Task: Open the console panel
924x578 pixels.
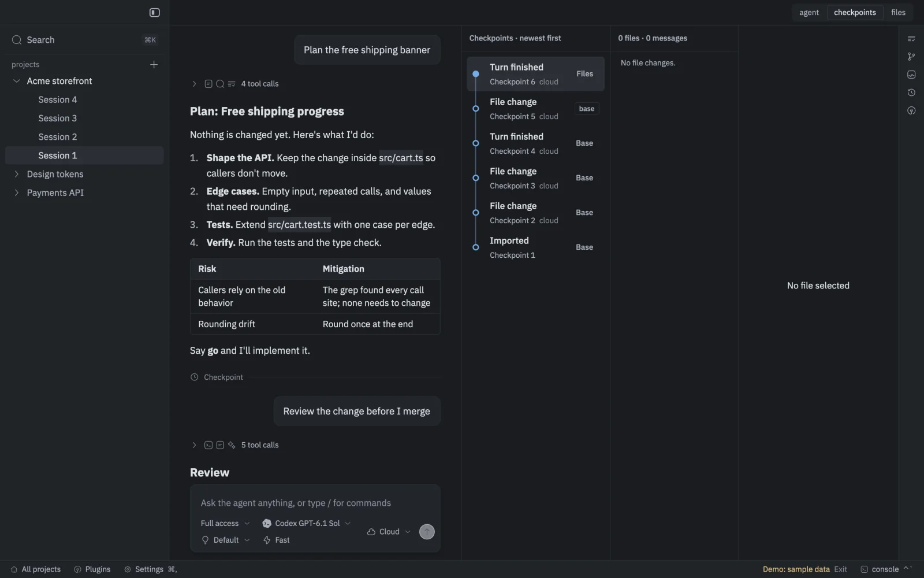Action: click(886, 569)
